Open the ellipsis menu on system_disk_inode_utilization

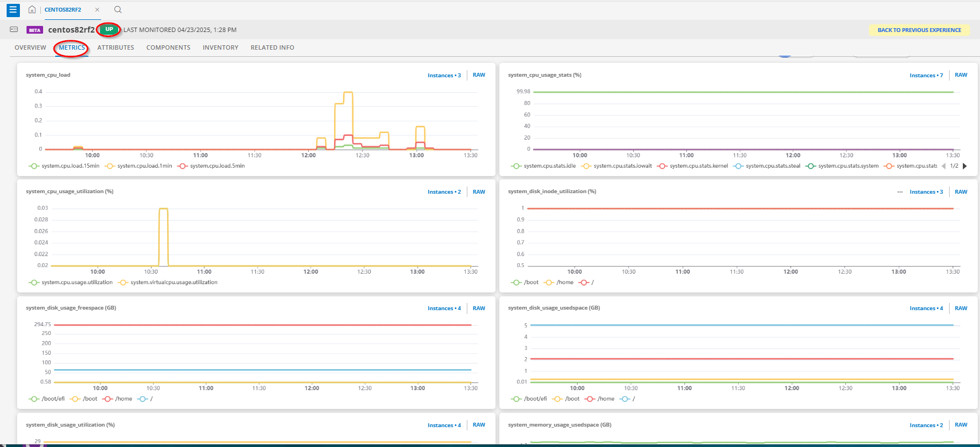[x=900, y=192]
